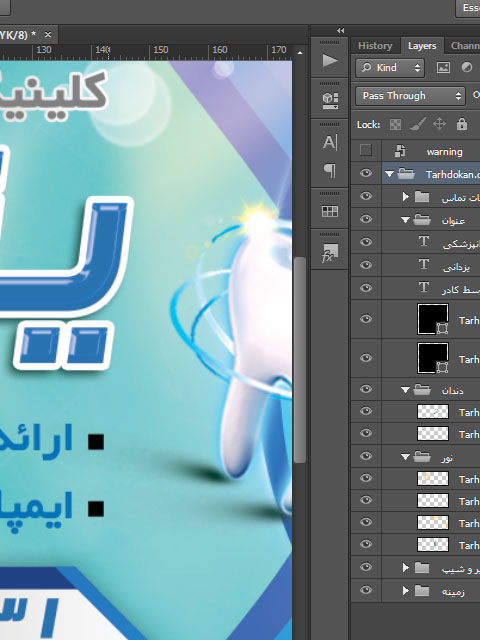Hide the تماس group
Viewport: 480px width, 640px height.
tap(366, 196)
